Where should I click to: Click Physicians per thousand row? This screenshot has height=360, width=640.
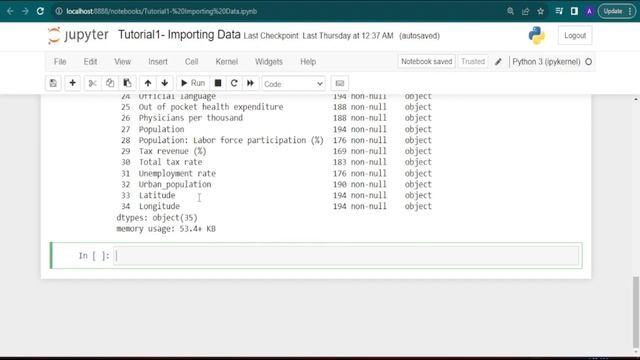(x=276, y=118)
